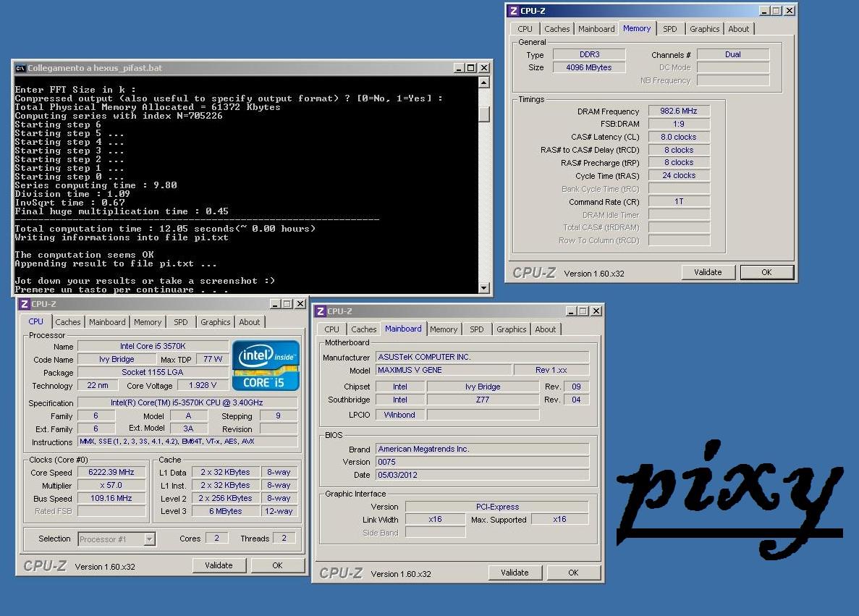Open Graphics tab in Memory window
The height and width of the screenshot is (616, 859).
(704, 29)
